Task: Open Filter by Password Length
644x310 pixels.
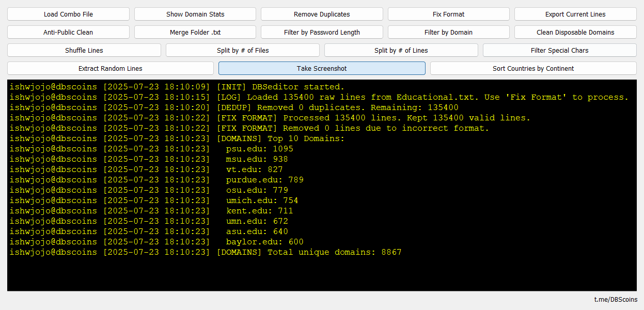Action: [x=322, y=32]
